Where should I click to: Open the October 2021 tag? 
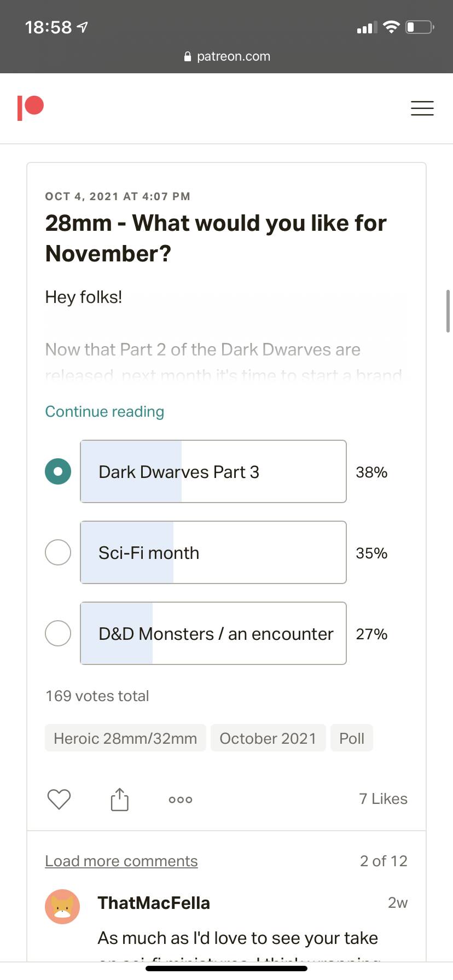tap(268, 738)
